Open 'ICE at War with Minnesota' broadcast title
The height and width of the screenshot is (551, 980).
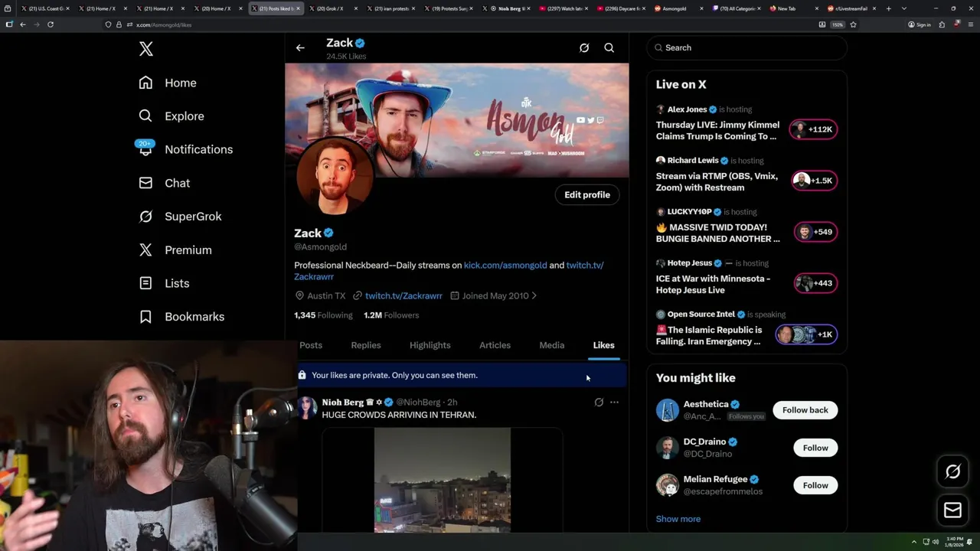coord(713,285)
